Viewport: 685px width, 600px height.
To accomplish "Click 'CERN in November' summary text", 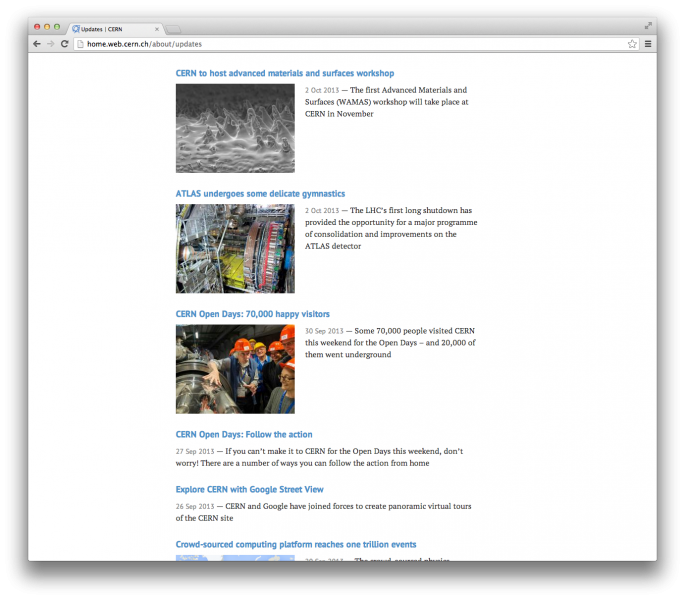I will point(339,114).
